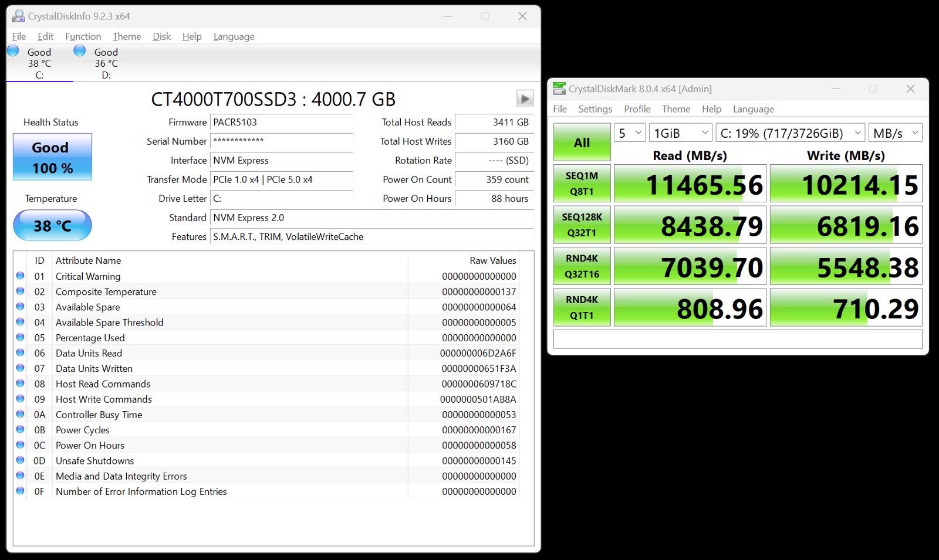Click Total Host Writes value 3160 GB
The height and width of the screenshot is (560, 939).
[x=494, y=141]
